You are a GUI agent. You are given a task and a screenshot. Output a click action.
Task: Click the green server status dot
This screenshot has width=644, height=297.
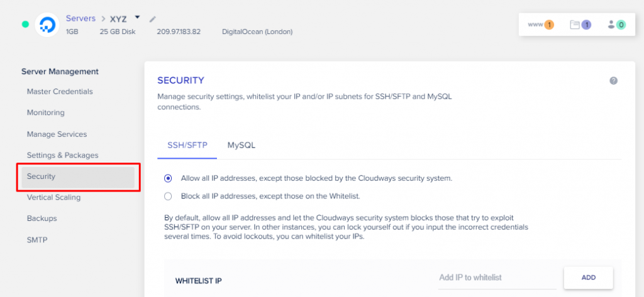(25, 24)
